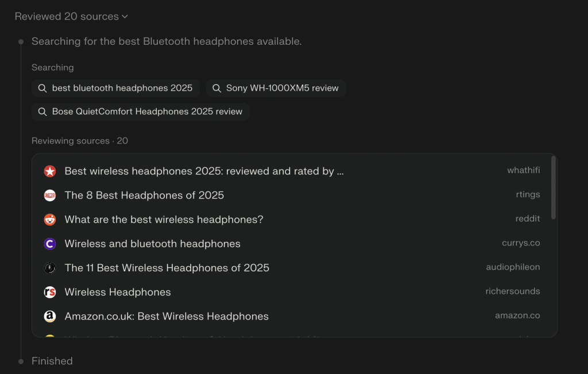This screenshot has height=374, width=588.
Task: Click search icon in Sony WH-1000XM5 chip
Action: coord(216,88)
